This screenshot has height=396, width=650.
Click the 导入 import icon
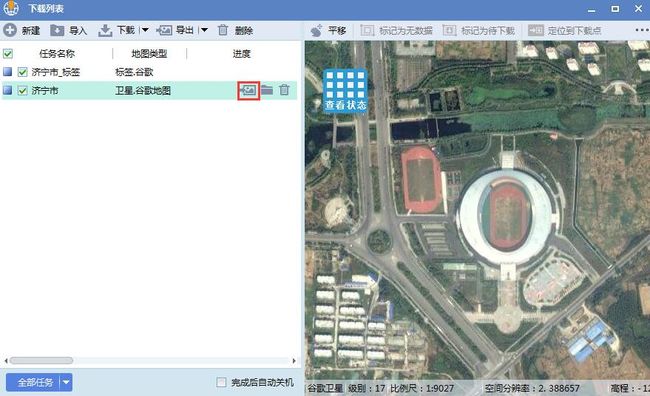[57, 30]
